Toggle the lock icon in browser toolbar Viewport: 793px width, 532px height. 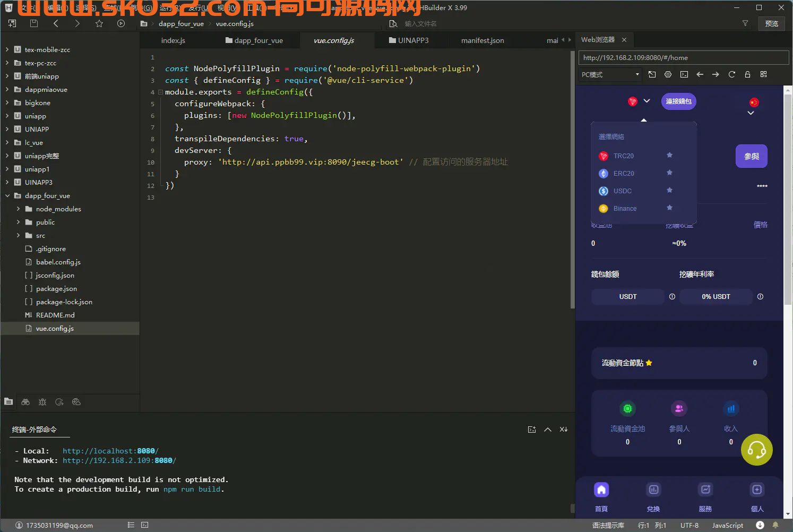(x=747, y=74)
